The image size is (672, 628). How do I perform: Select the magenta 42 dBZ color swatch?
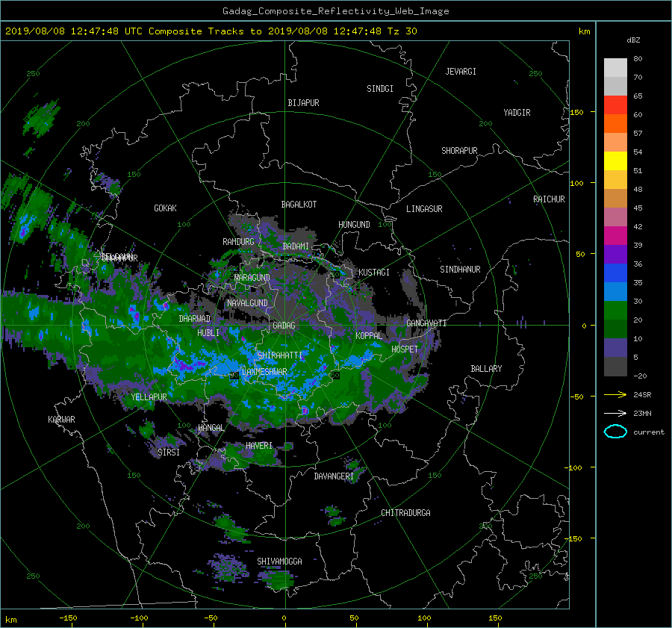[615, 235]
